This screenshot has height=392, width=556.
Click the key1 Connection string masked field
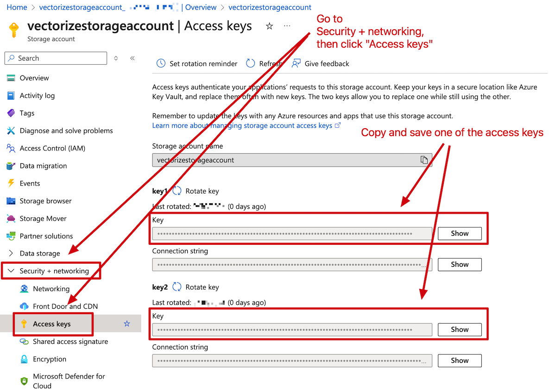292,265
